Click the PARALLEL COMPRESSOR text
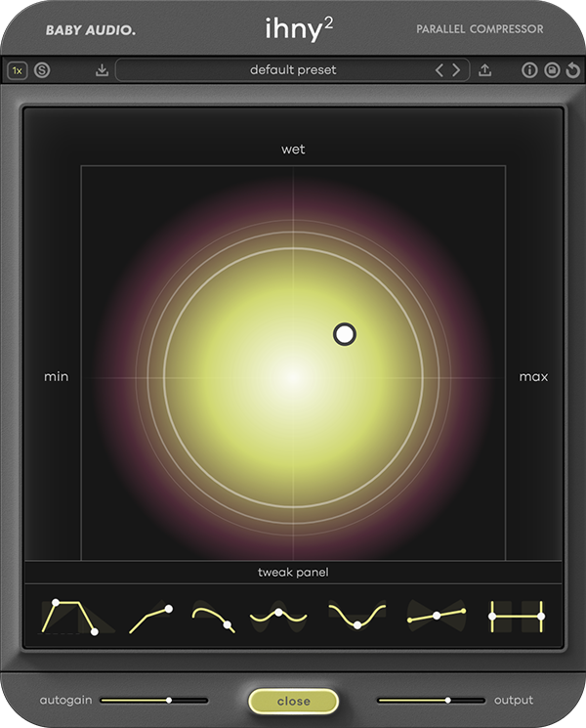The width and height of the screenshot is (586, 728). coord(480,29)
